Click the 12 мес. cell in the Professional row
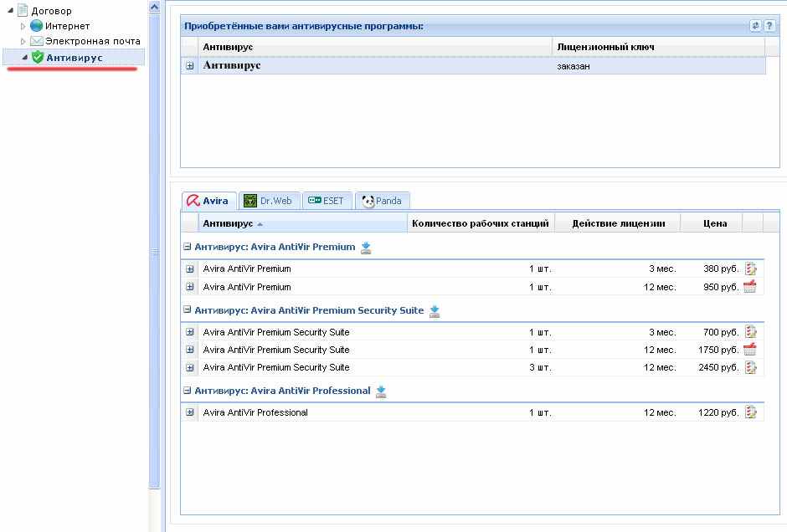 (x=660, y=412)
